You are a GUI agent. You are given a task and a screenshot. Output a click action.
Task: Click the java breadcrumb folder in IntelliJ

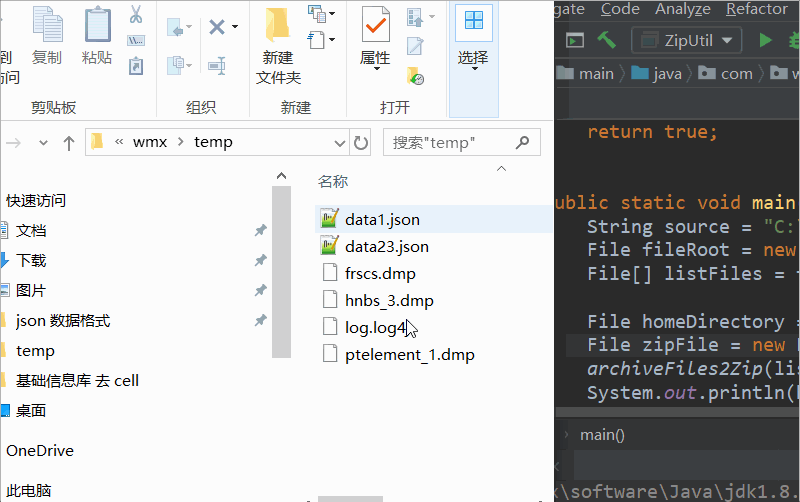click(657, 73)
